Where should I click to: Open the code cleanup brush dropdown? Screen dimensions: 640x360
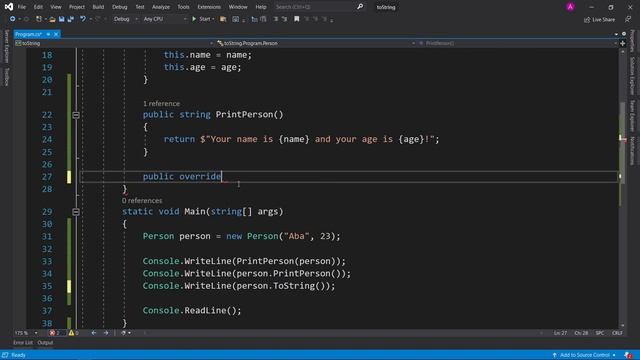pos(126,333)
